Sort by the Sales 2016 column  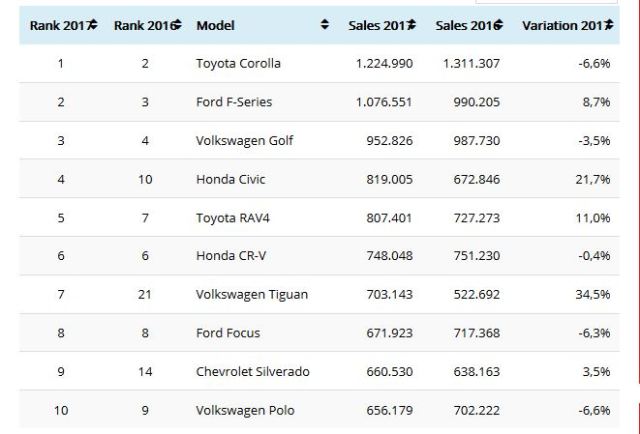[499, 24]
